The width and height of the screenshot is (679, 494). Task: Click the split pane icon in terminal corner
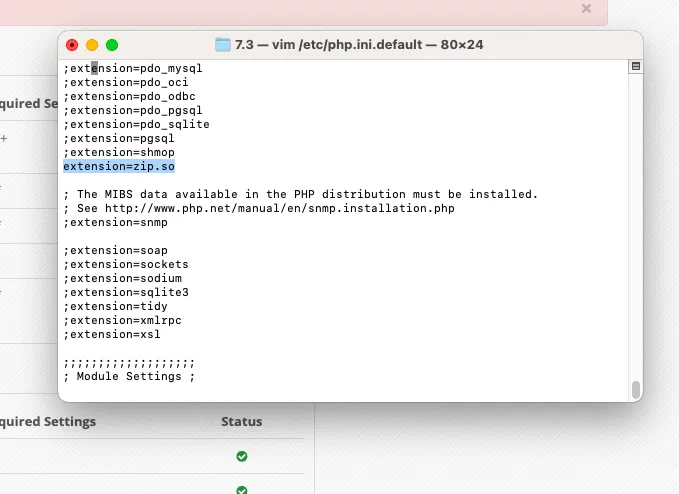click(635, 66)
